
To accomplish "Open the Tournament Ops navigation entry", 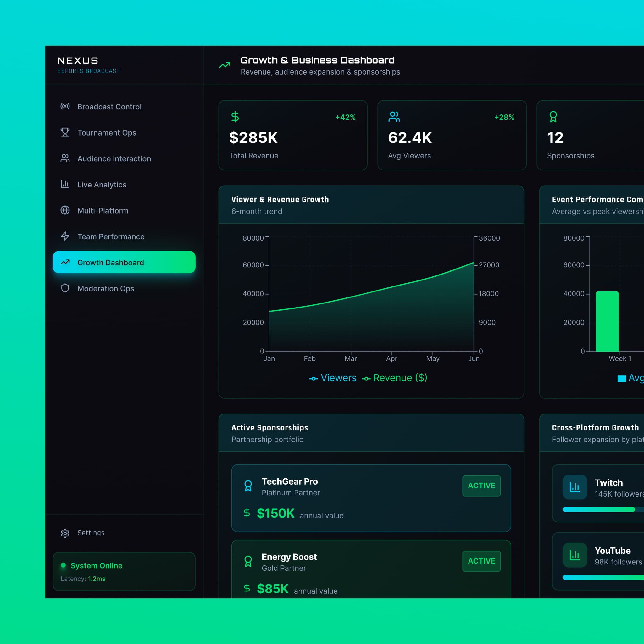I will (x=107, y=132).
